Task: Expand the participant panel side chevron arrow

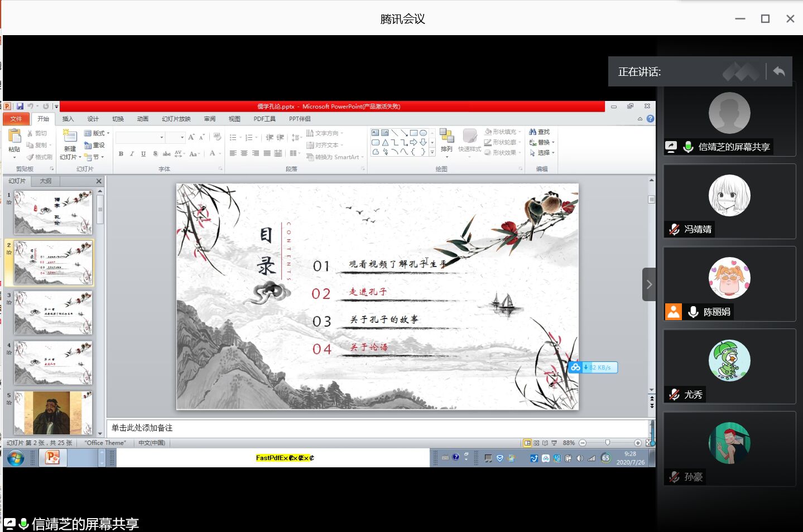Action: [649, 284]
